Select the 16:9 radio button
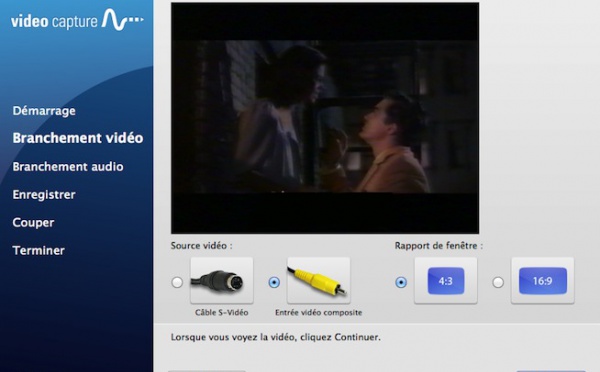This screenshot has width=600, height=372. 498,282
